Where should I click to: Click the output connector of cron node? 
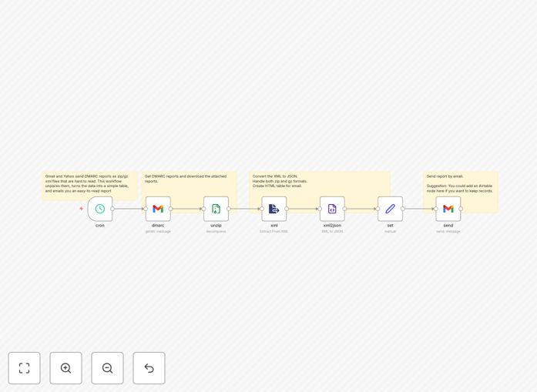coord(112,209)
